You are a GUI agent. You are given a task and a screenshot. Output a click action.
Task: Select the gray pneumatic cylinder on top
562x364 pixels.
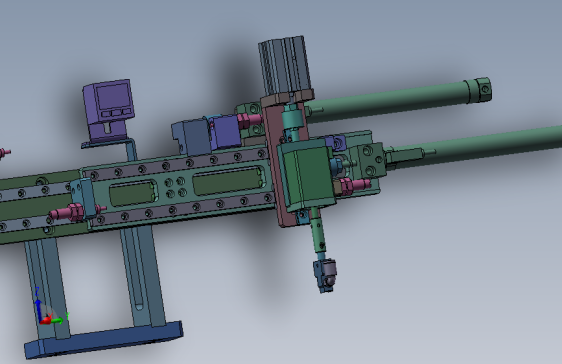point(285,65)
